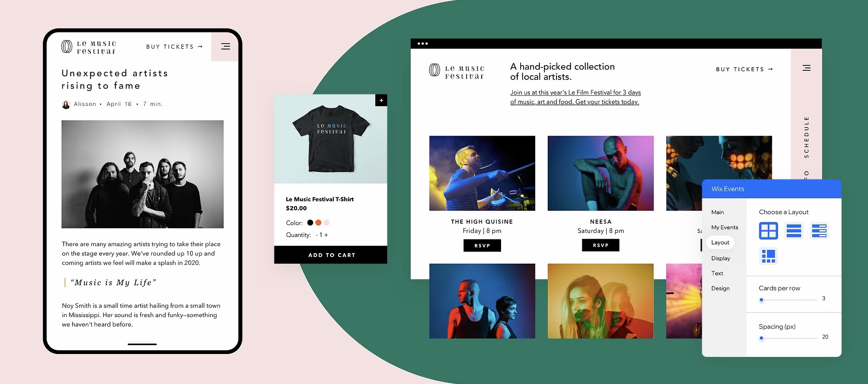
Task: Choose the list with side details layout
Action: (819, 231)
